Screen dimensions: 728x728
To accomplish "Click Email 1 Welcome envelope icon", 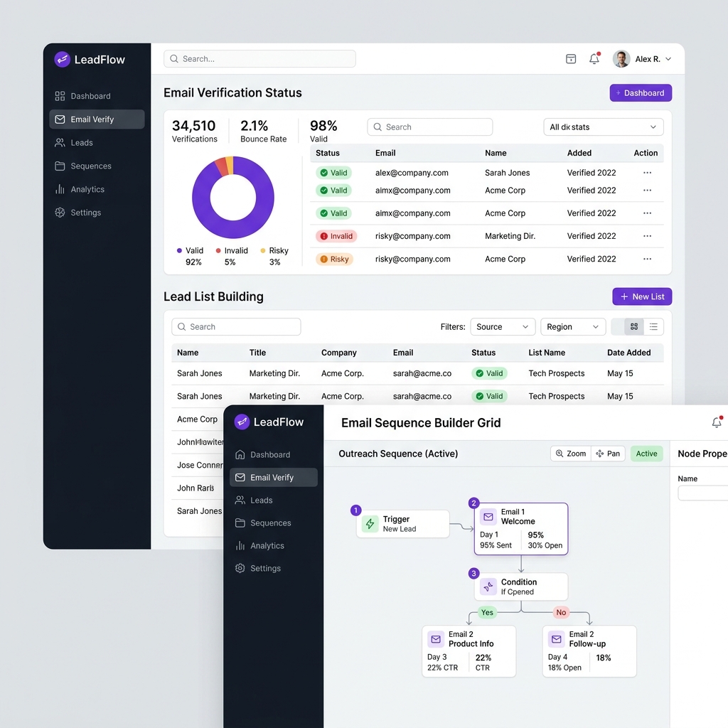I will click(x=488, y=516).
